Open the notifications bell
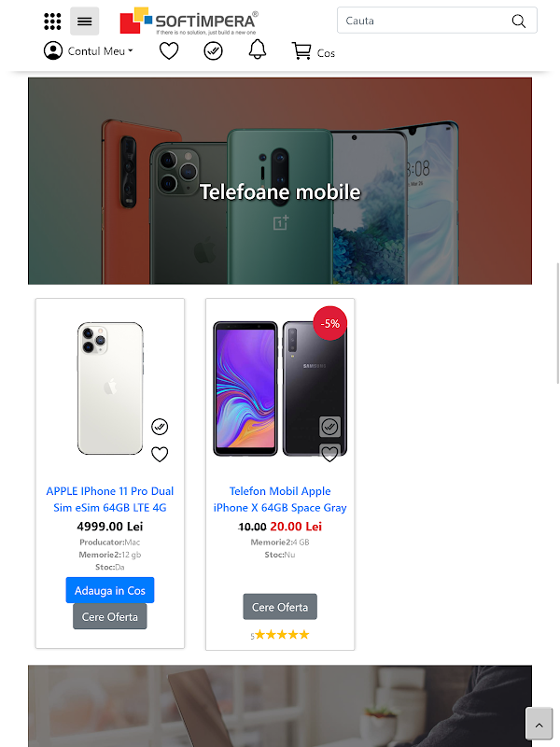 (x=258, y=49)
